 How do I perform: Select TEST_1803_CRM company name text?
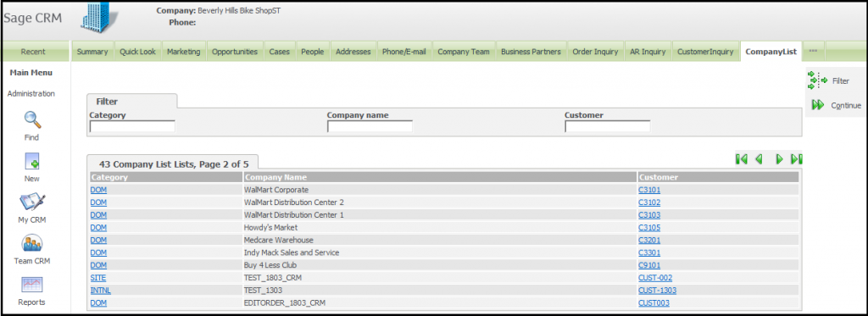point(274,278)
